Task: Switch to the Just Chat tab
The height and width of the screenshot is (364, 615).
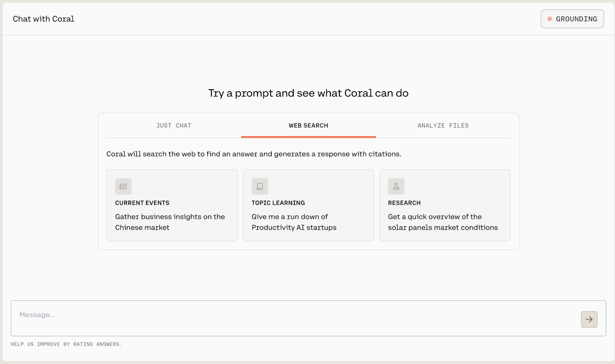Action: click(174, 126)
